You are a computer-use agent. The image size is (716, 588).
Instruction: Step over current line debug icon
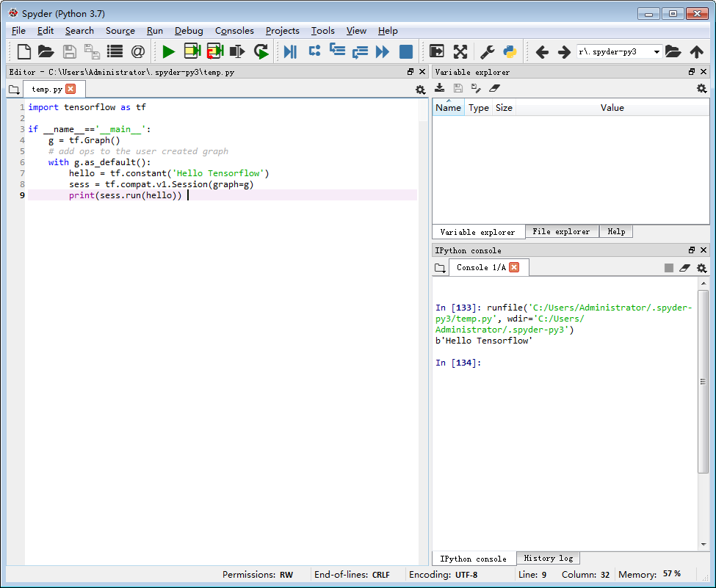click(314, 51)
